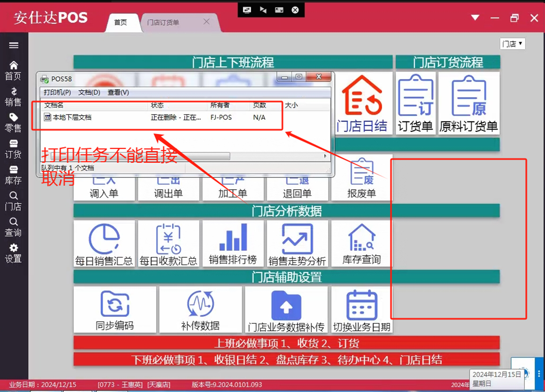
Task: Click the 补传数据 tile
Action: (x=200, y=309)
